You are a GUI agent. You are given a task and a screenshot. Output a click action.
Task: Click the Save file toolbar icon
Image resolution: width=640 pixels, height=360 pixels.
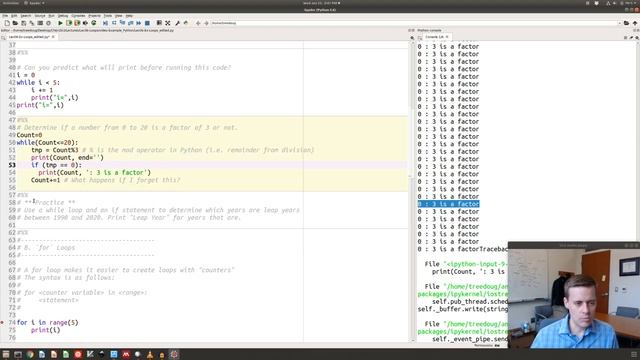tap(24, 23)
